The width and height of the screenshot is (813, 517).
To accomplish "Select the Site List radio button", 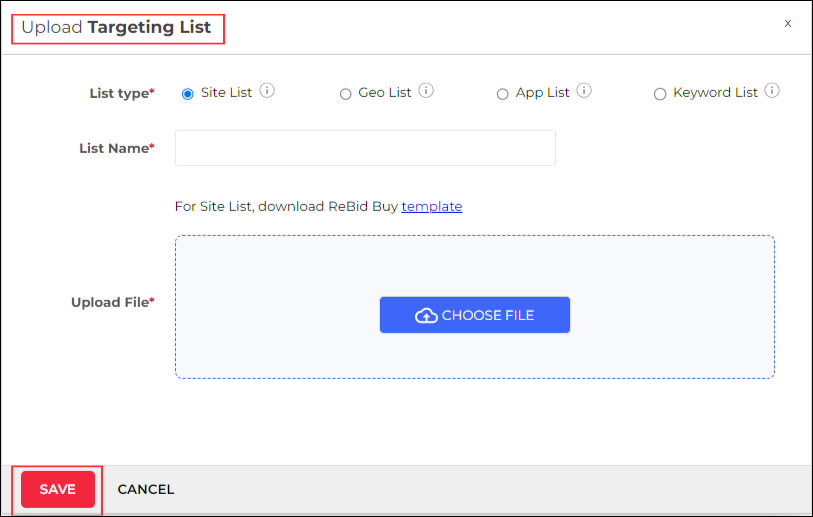I will coord(188,94).
